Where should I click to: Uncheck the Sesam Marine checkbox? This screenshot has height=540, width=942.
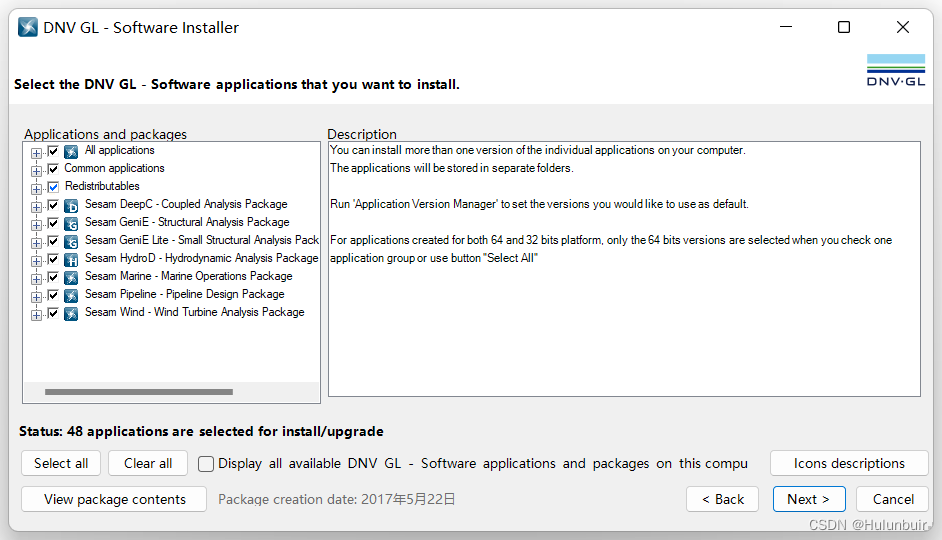[x=53, y=277]
